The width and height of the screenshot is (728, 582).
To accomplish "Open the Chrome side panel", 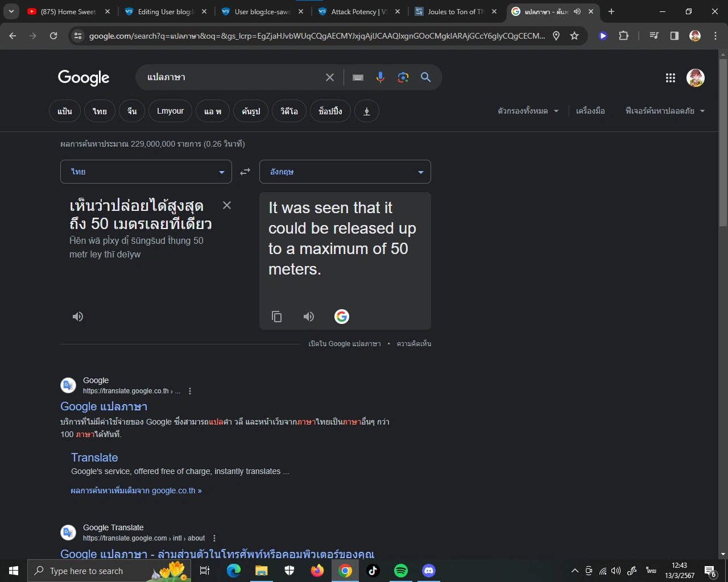I will tap(675, 36).
